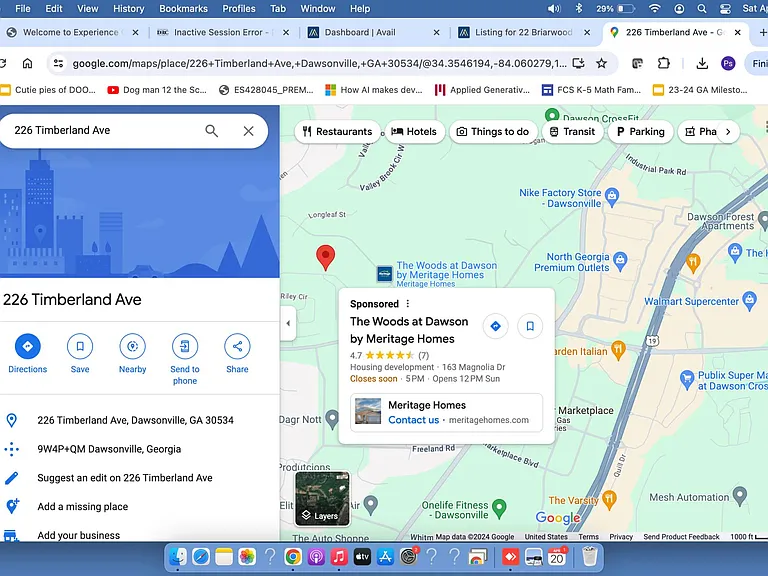
Task: Select Publix Super Market map marker
Action: pos(687,379)
